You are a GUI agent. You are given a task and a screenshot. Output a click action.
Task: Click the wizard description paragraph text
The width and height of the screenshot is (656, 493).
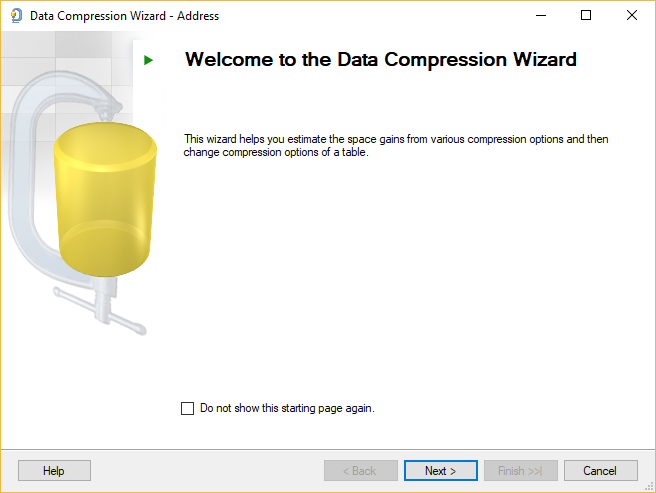(396, 145)
